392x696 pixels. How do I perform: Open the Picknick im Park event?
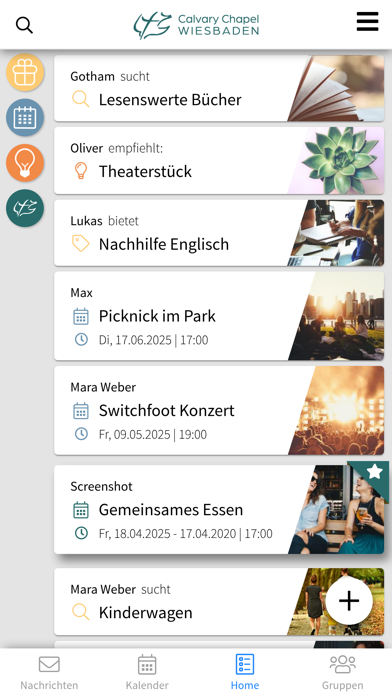[219, 316]
